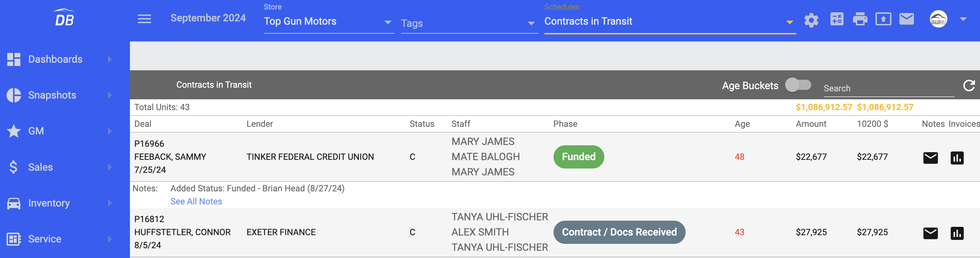Click the See All Notes link
Image resolution: width=980 pixels, height=258 pixels.
pyautogui.click(x=196, y=201)
